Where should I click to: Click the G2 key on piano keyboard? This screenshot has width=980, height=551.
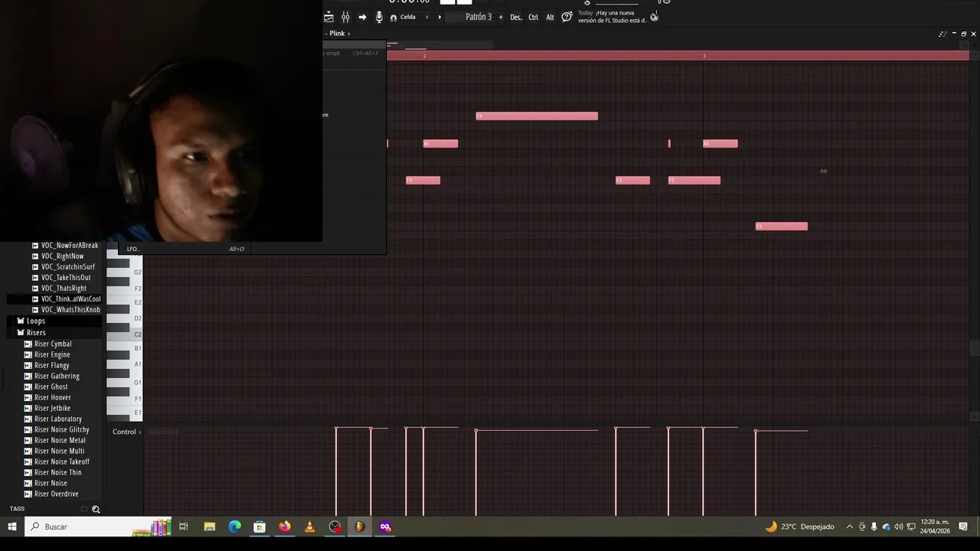pyautogui.click(x=125, y=272)
